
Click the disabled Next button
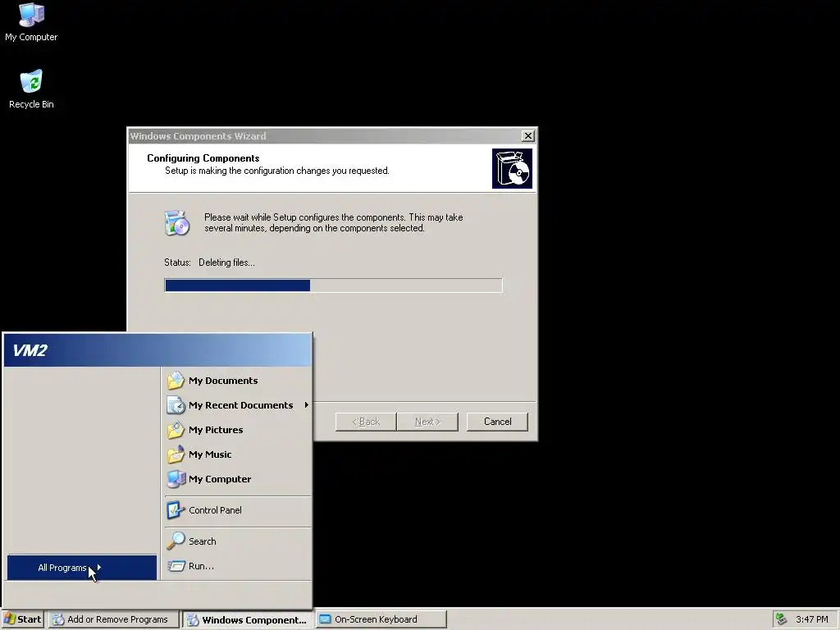427,422
